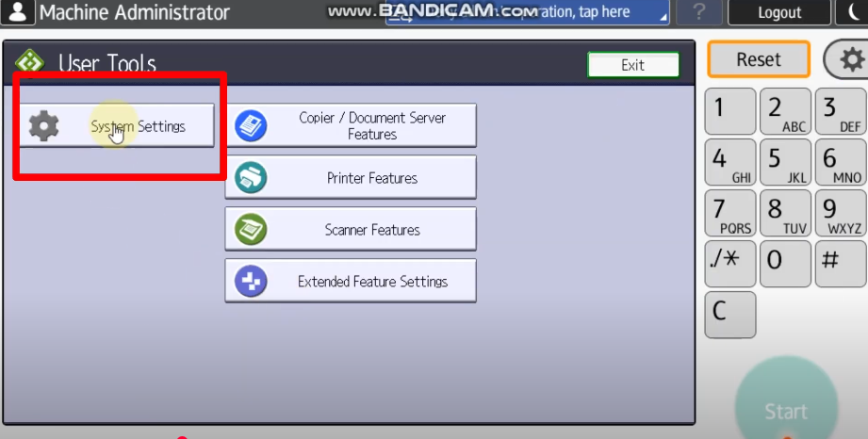Click the blue copier document icon
The image size is (868, 439).
(251, 125)
